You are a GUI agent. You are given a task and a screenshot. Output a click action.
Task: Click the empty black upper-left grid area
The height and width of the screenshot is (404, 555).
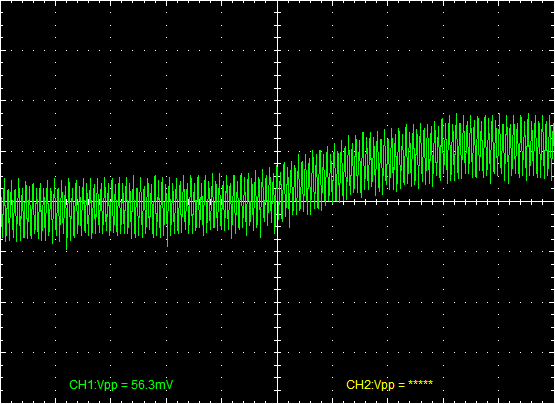pos(138,85)
